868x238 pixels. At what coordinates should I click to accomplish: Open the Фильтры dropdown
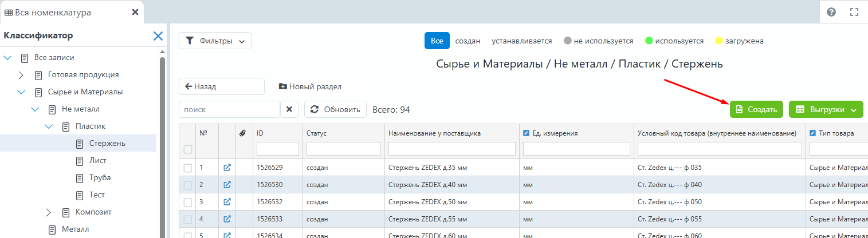coord(215,41)
